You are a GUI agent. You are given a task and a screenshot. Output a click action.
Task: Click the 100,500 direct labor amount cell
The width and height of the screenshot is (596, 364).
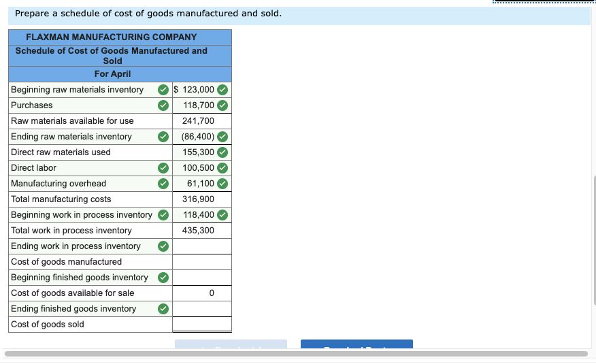[202, 168]
